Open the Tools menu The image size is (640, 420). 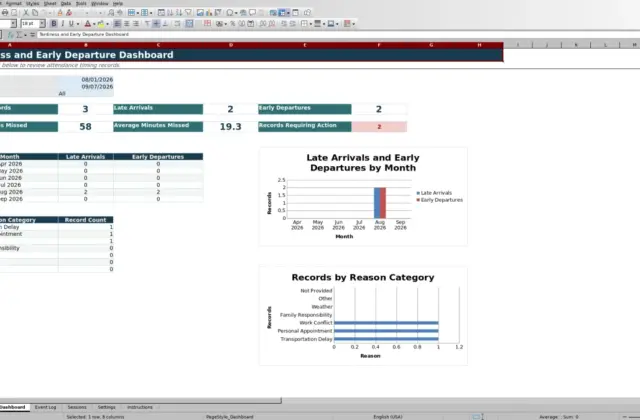click(81, 3)
